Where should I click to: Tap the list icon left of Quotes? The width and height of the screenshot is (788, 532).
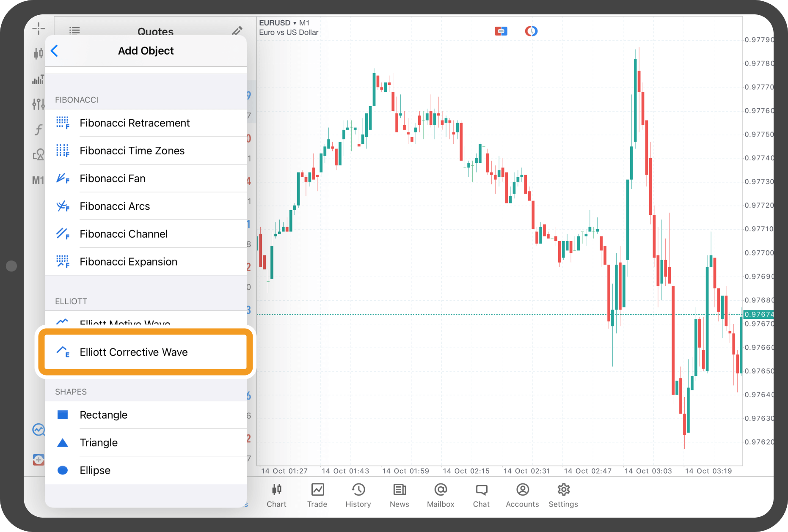coord(74,31)
